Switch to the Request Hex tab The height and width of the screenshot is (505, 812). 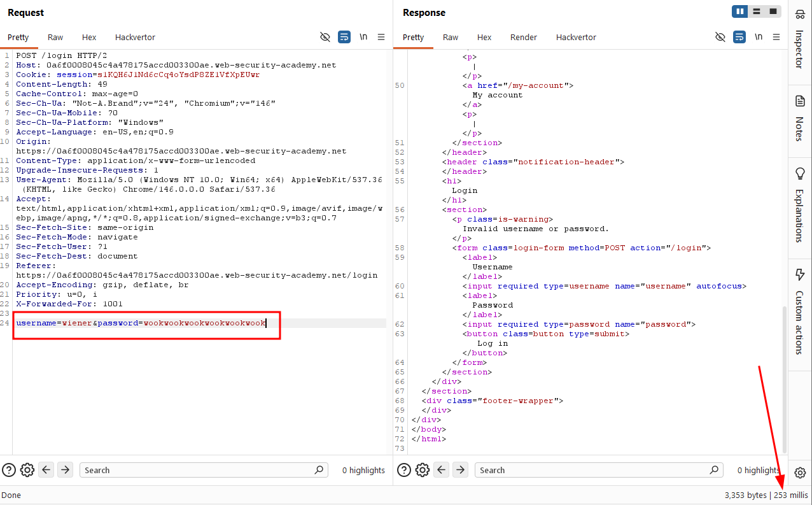(x=89, y=38)
